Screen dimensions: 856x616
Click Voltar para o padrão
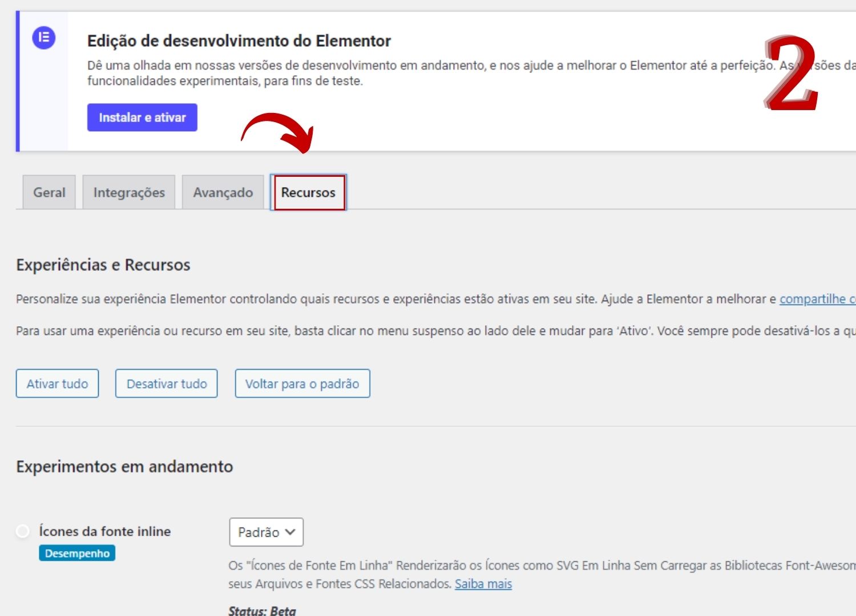click(x=302, y=383)
